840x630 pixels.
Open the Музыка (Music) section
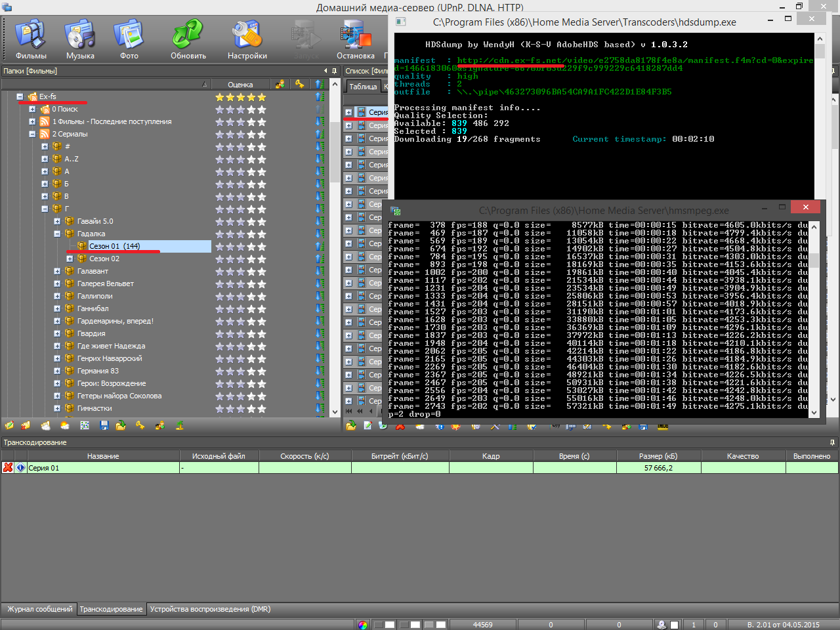coord(80,39)
